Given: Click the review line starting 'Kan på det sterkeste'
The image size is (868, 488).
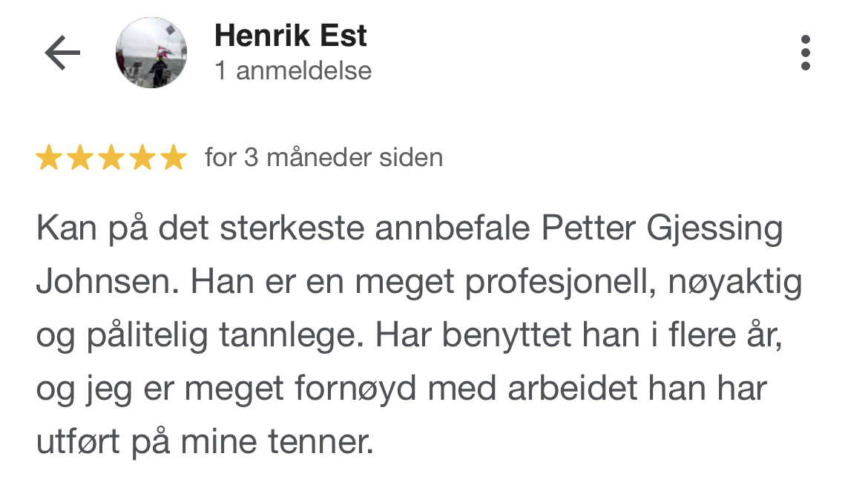Looking at the screenshot, I should click(x=410, y=228).
